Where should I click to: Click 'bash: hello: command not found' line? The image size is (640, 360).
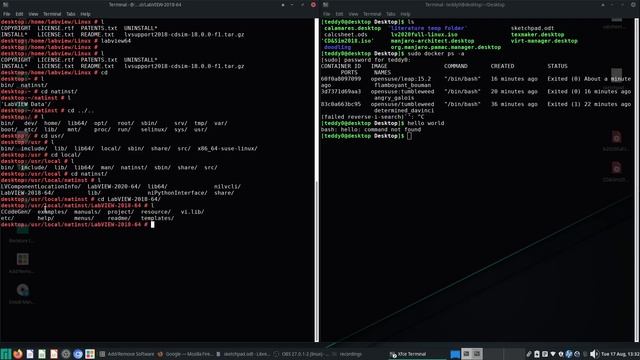[x=371, y=129]
